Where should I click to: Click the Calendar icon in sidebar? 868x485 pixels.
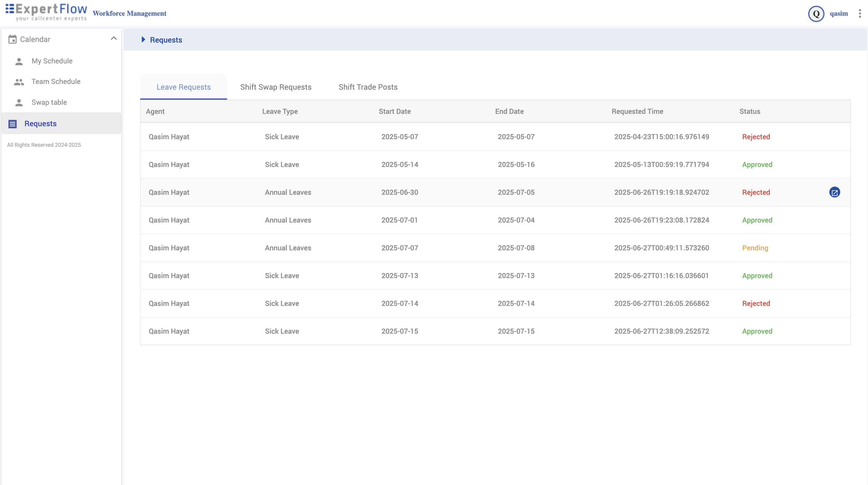click(12, 40)
